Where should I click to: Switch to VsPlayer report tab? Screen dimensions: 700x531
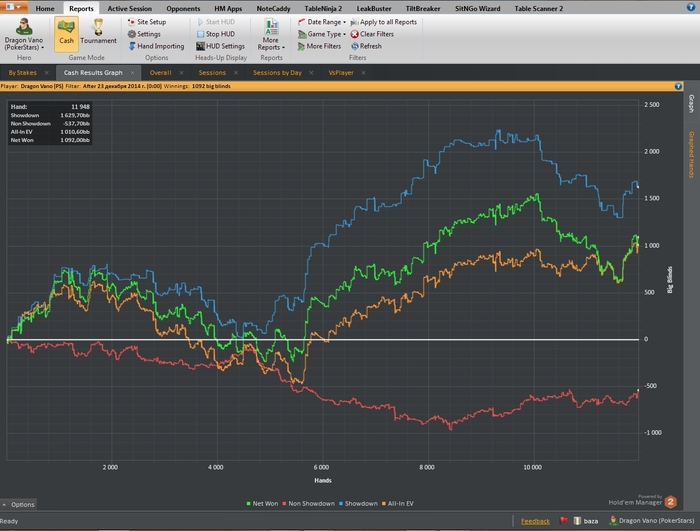click(x=341, y=72)
